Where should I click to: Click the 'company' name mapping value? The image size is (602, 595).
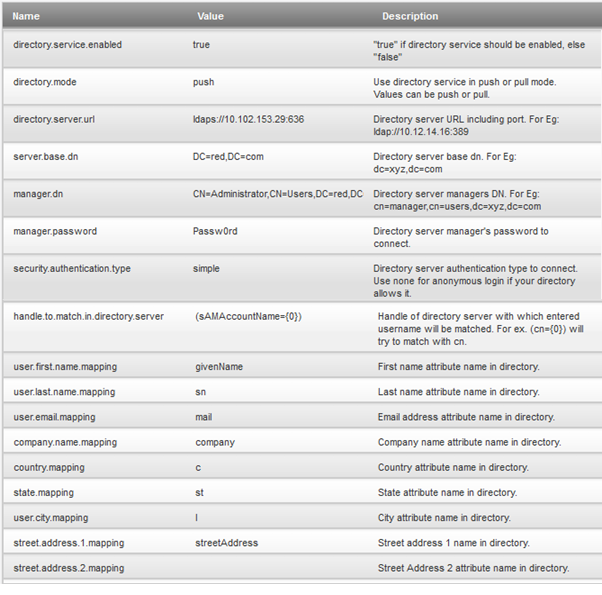[x=215, y=442]
